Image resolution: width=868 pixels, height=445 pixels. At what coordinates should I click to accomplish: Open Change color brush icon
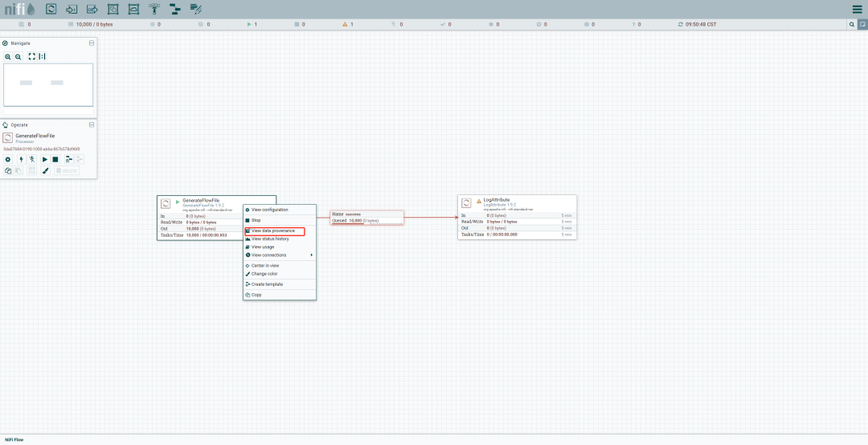(x=45, y=170)
